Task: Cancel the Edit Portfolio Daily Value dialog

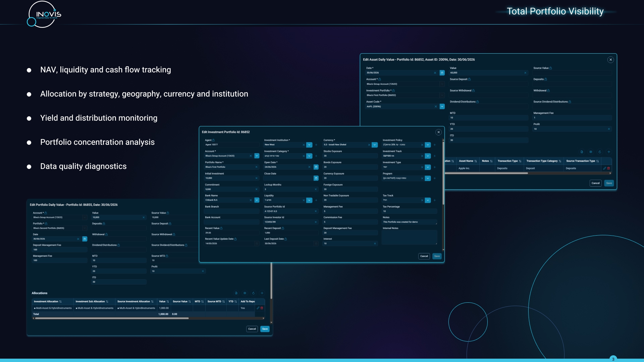Action: [252, 329]
